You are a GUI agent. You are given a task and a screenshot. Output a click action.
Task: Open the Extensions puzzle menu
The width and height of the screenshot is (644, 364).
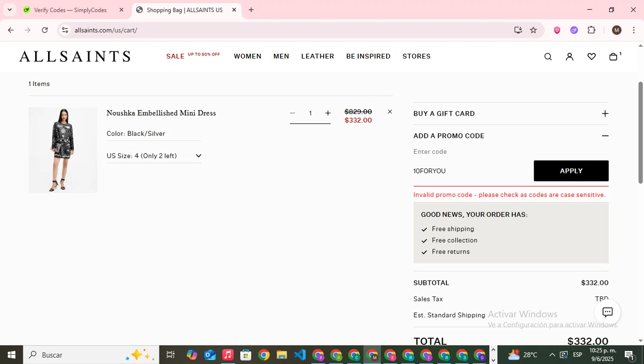(x=592, y=30)
